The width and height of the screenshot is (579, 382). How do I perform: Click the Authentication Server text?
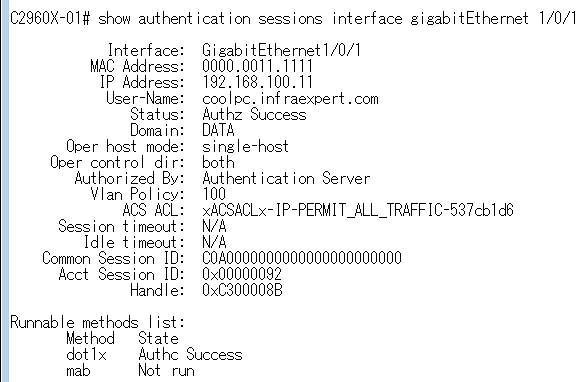coord(286,178)
